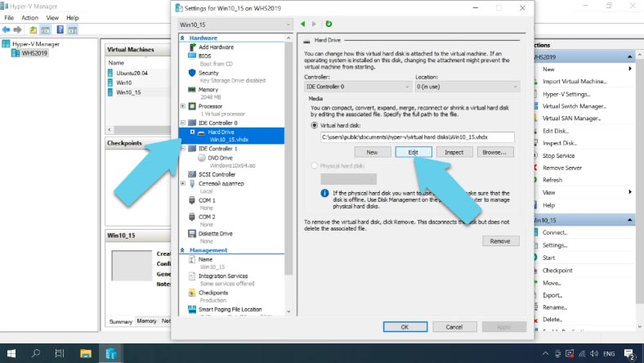Click Stop Service in Actions pane

(x=558, y=156)
